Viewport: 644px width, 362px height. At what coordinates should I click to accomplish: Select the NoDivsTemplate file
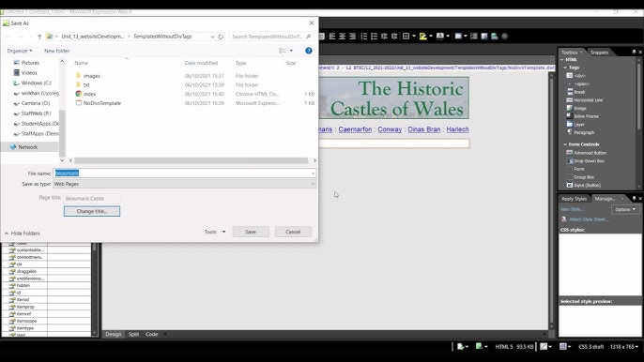tap(101, 103)
